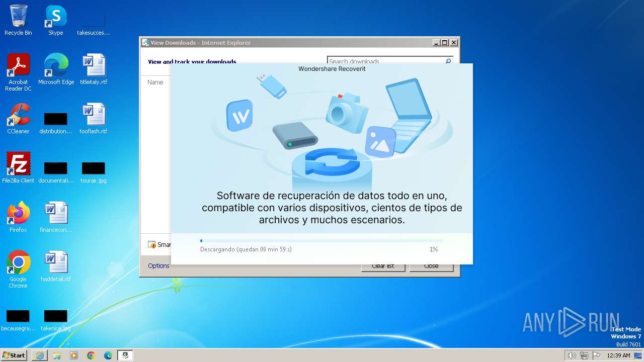
Task: Click the 1% progress value
Action: [434, 249]
